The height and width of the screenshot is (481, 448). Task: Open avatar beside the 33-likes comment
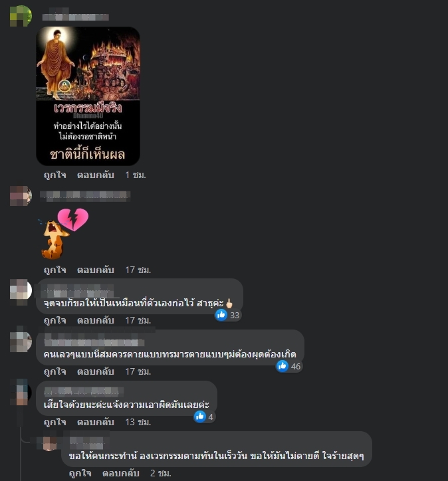[21, 290]
